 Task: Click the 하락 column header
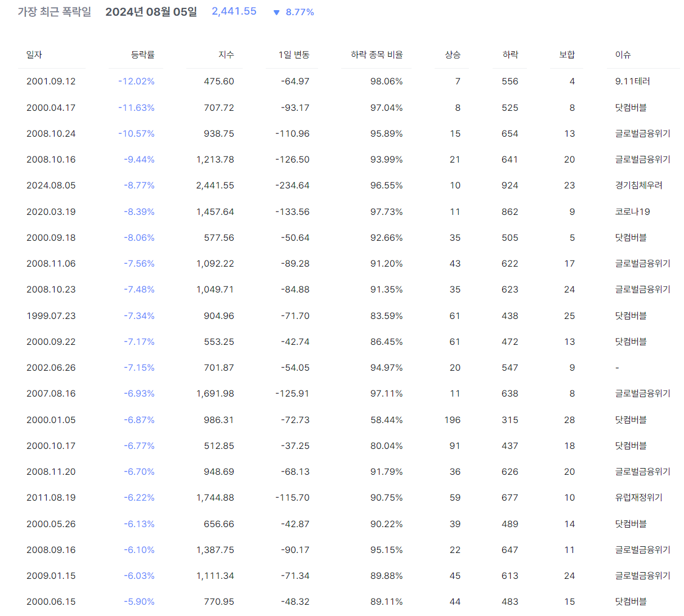click(x=510, y=55)
